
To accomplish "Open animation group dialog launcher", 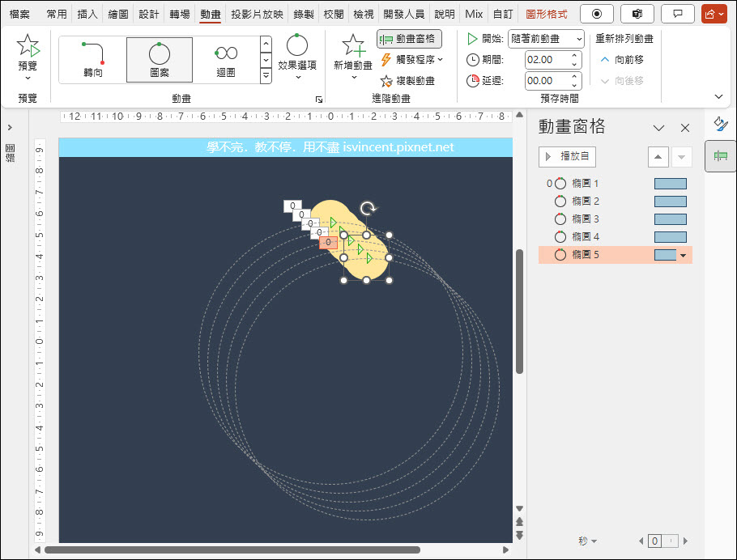I will click(319, 99).
